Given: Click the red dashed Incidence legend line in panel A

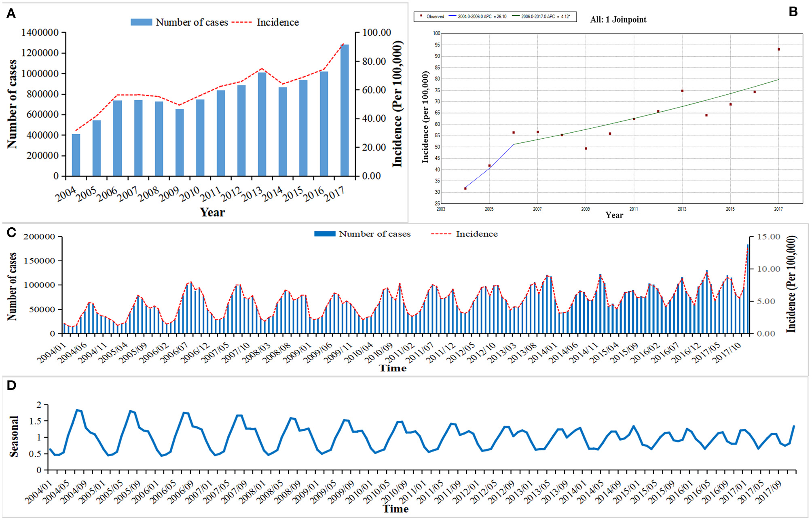Looking at the screenshot, I should click(241, 22).
